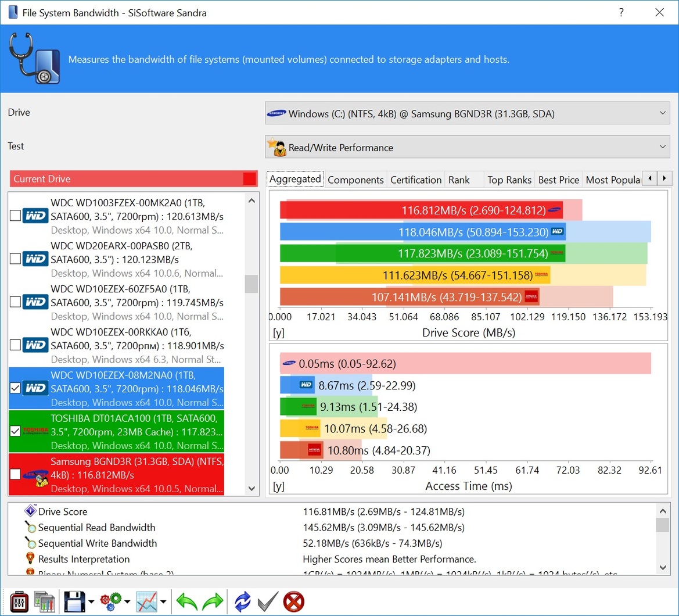This screenshot has height=616, width=679.
Task: Open the Drive selection dropdown
Action: pos(467,113)
